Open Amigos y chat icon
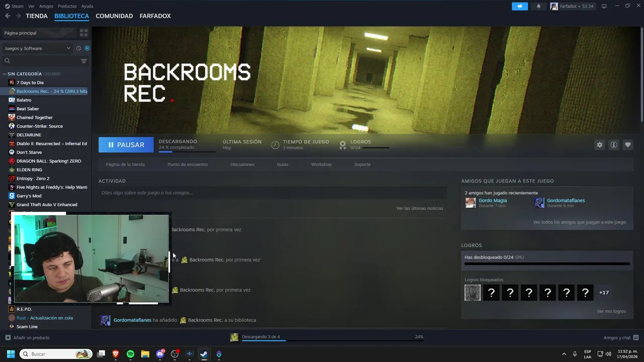Screen dimensions: 644x362 coord(636,337)
